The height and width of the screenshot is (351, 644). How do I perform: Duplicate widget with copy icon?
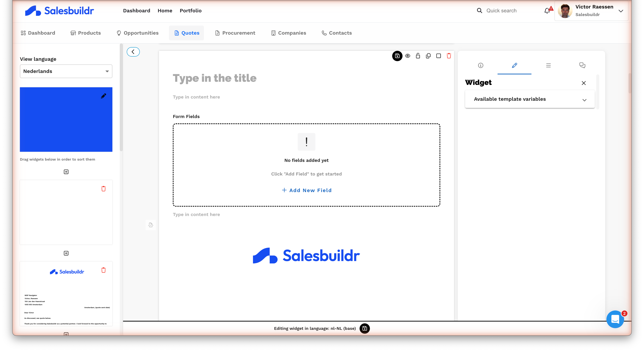(x=428, y=56)
